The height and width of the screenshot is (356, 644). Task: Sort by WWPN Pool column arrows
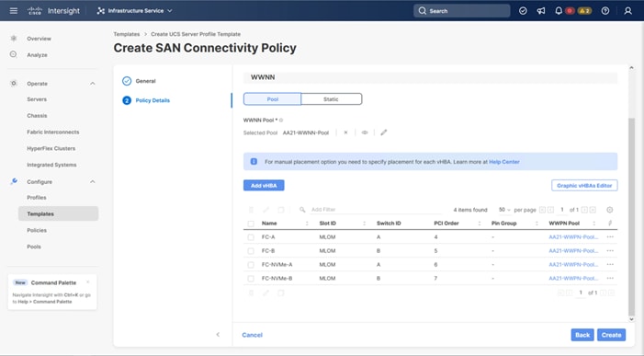[x=593, y=224]
